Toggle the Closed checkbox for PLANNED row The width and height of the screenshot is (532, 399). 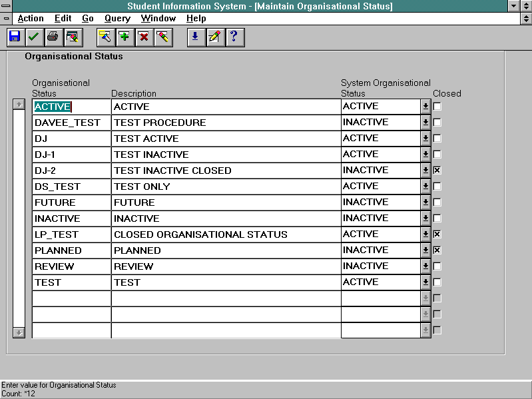pyautogui.click(x=437, y=250)
